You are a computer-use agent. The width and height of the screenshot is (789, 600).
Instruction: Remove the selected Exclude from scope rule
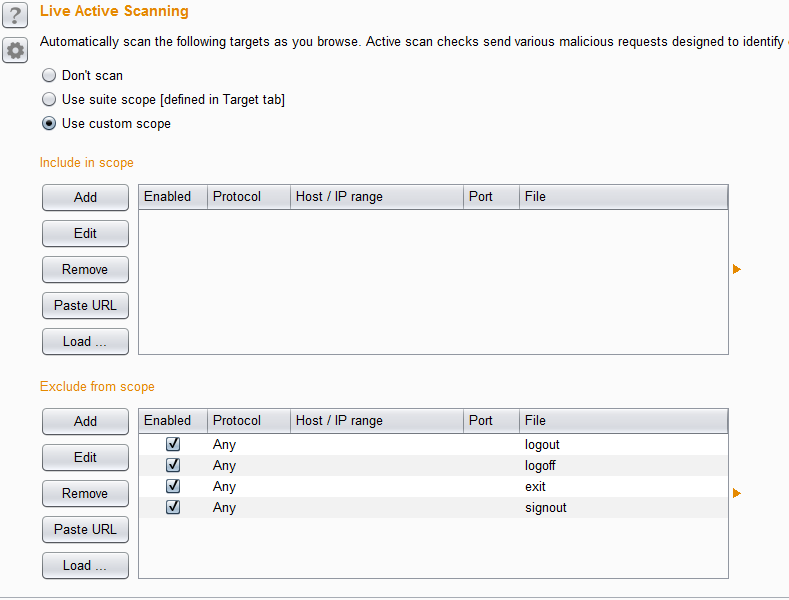tap(85, 494)
